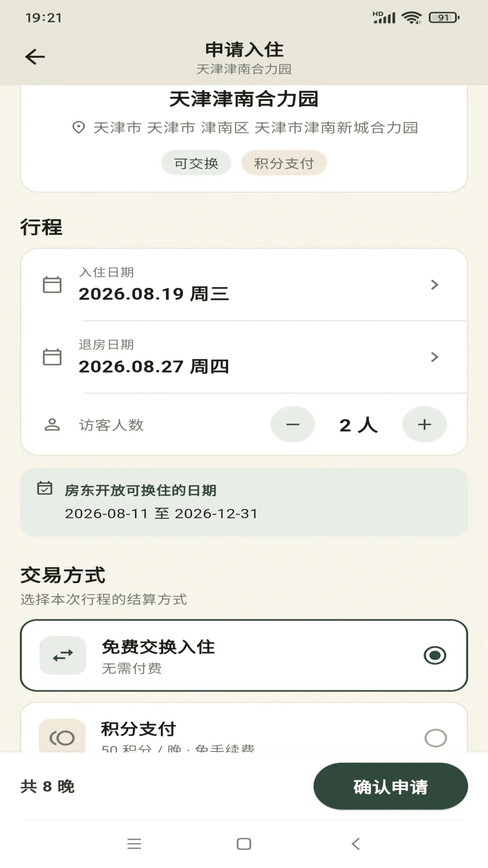Image resolution: width=488 pixels, height=868 pixels.
Task: Click the 积分支付 tag chip
Action: coord(284,163)
